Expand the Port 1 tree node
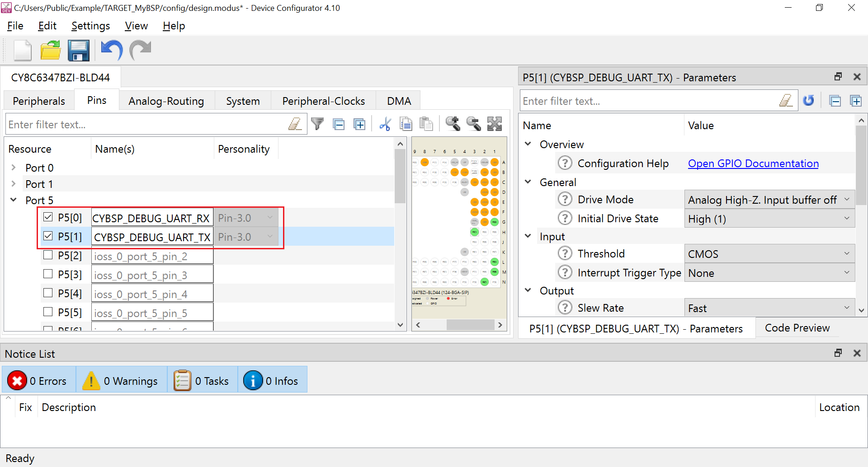Image resolution: width=868 pixels, height=467 pixels. click(14, 184)
